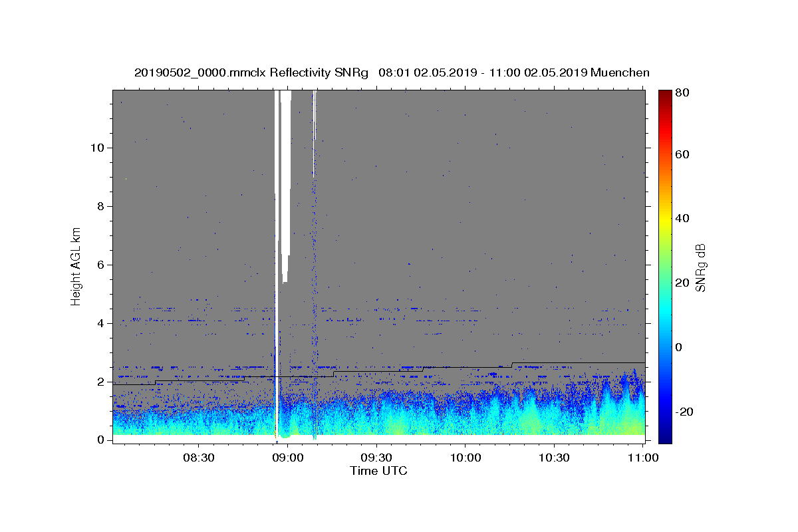Viewport: 798px width, 532px height.
Task: Click the '10:30' time axis label
Action: pyautogui.click(x=555, y=458)
